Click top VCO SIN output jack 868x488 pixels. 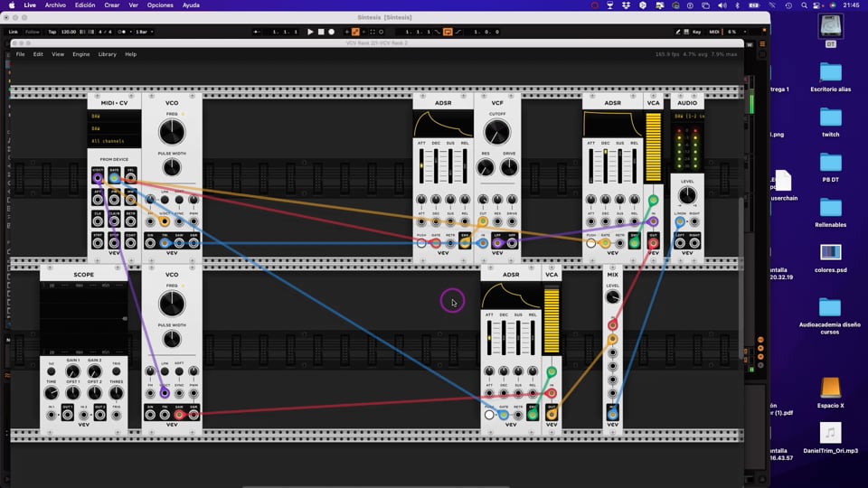point(150,243)
